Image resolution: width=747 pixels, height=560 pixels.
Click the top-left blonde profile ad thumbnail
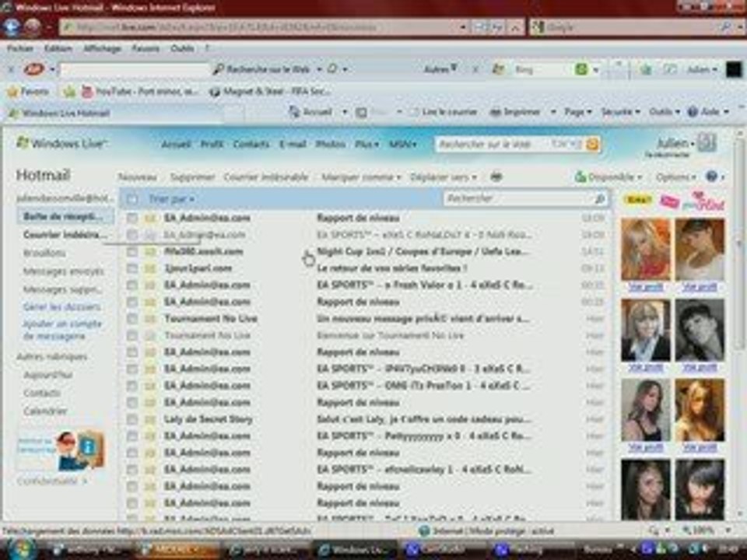point(646,250)
